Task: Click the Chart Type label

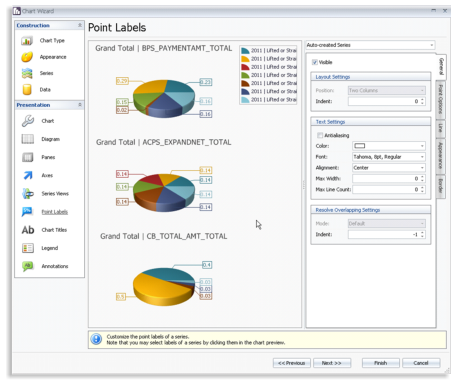Action: click(x=52, y=41)
